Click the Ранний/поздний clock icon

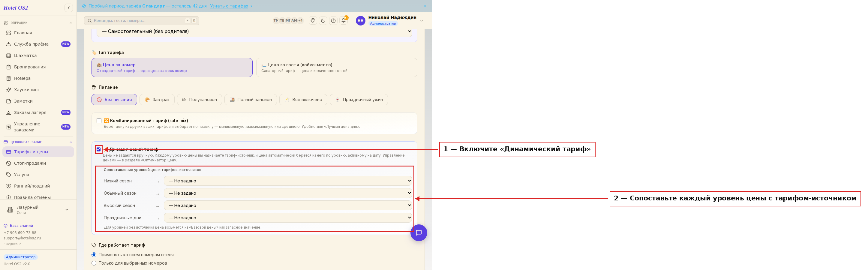point(9,186)
